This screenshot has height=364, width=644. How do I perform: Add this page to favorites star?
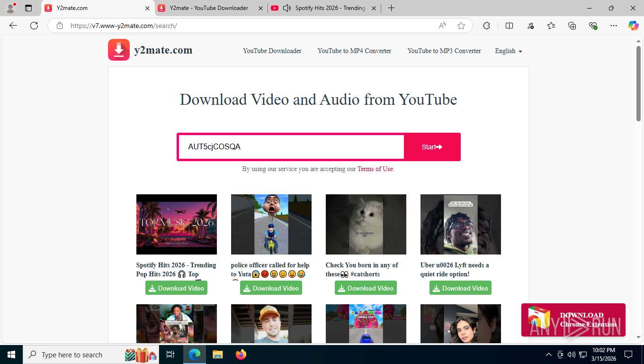click(x=461, y=26)
